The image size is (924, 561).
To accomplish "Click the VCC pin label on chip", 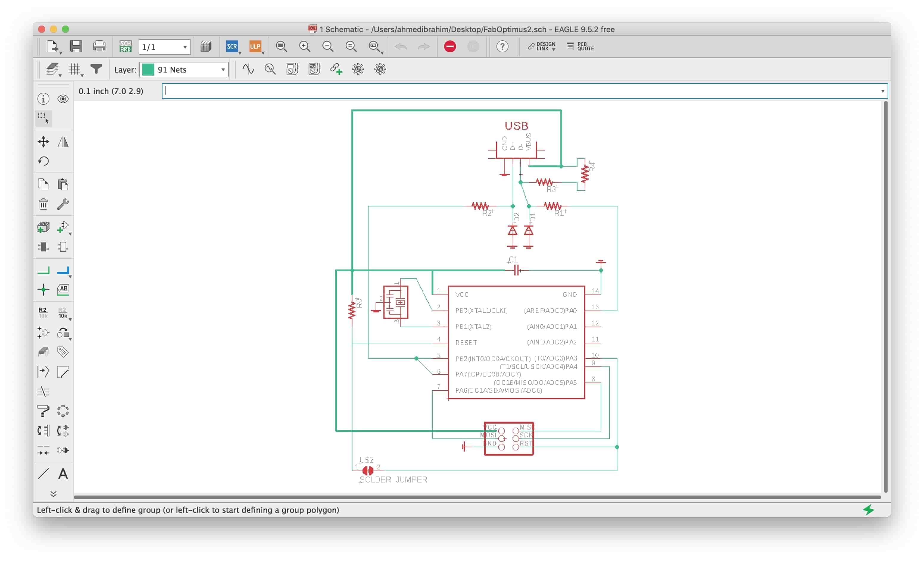I will (x=462, y=294).
